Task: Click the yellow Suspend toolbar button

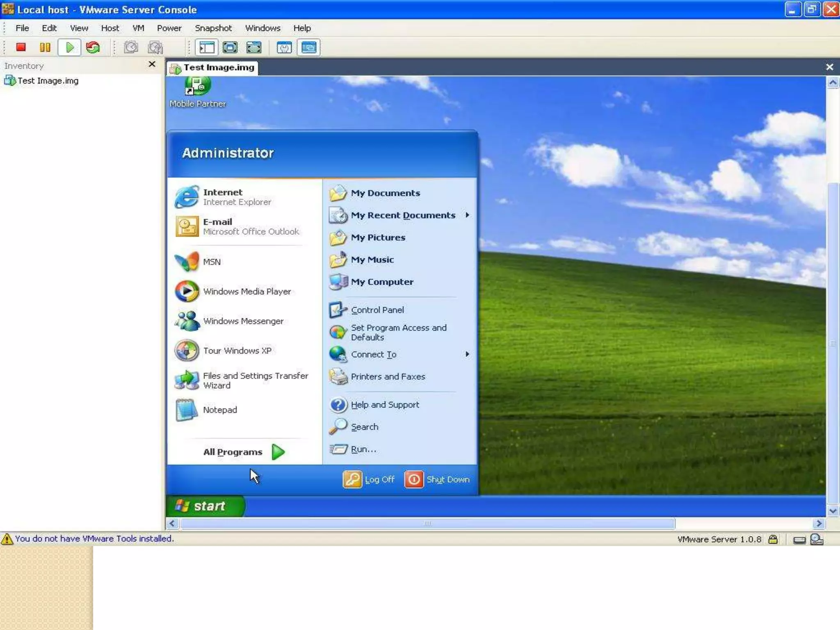Action: click(45, 48)
